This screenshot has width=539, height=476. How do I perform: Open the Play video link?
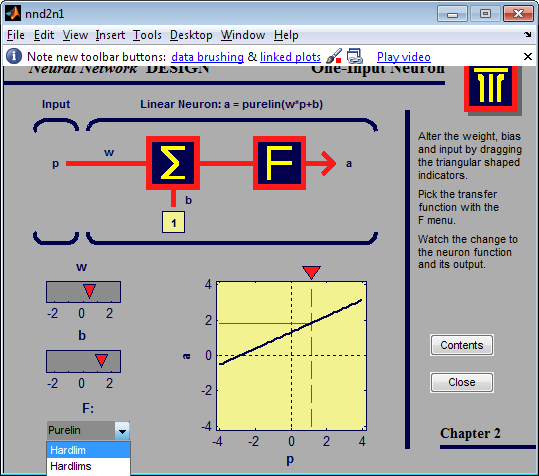404,57
